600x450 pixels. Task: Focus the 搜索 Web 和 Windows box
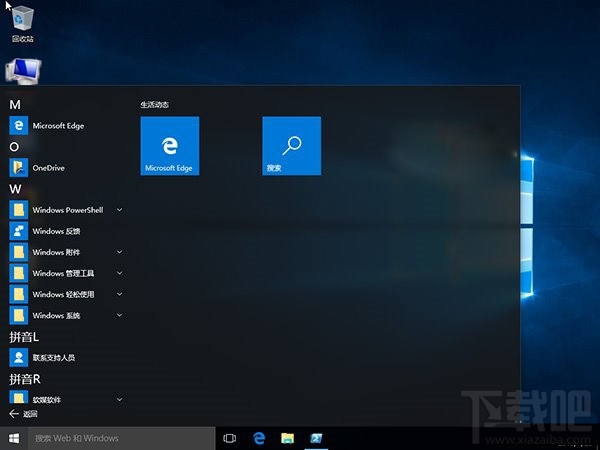(x=122, y=438)
